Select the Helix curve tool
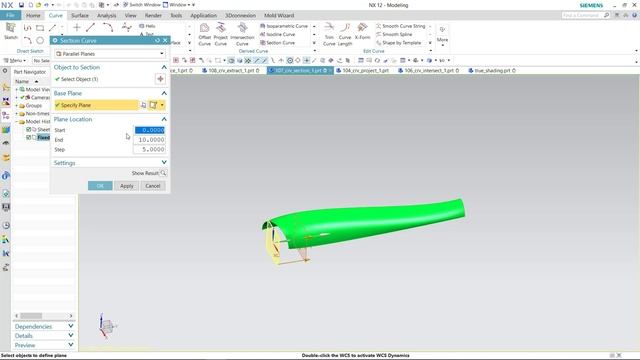Screen dimensions: 640x360 coord(147,26)
